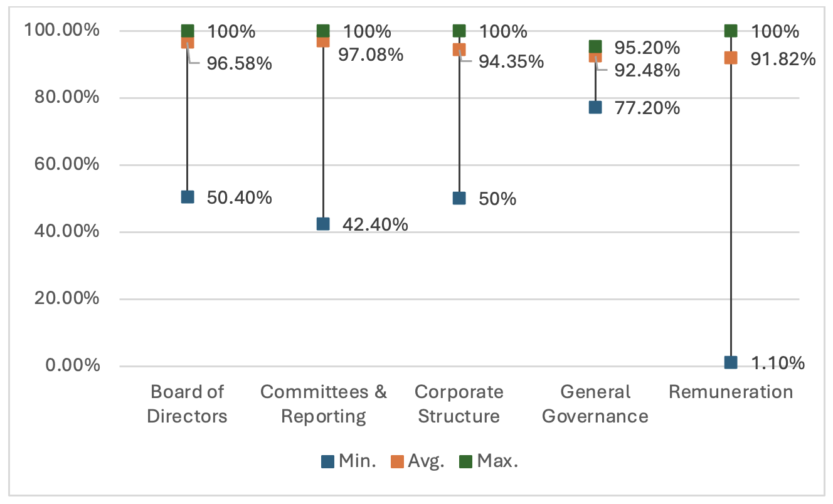833x504 pixels.
Task: Click the Corporate Structure 50% minimum marker
Action: point(459,198)
